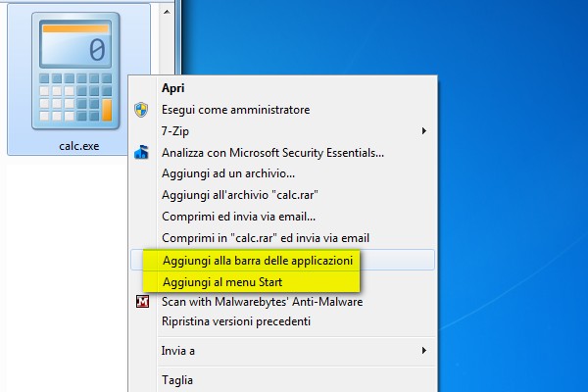
Task: Choose Comprimi ed invia via email...
Action: 238,217
